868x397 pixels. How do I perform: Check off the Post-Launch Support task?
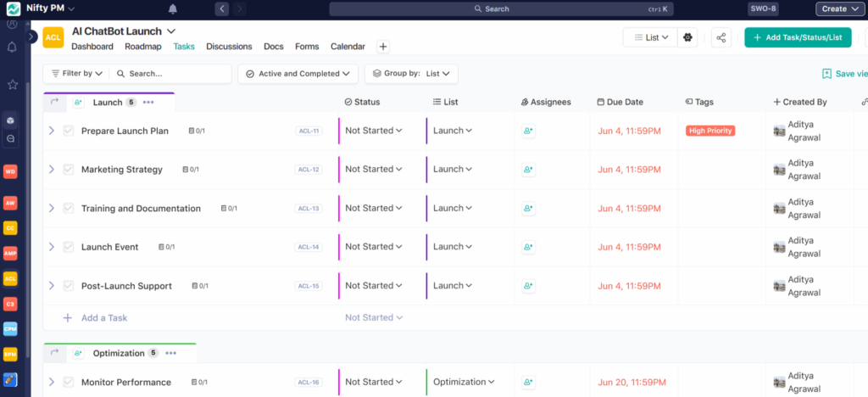click(x=68, y=286)
